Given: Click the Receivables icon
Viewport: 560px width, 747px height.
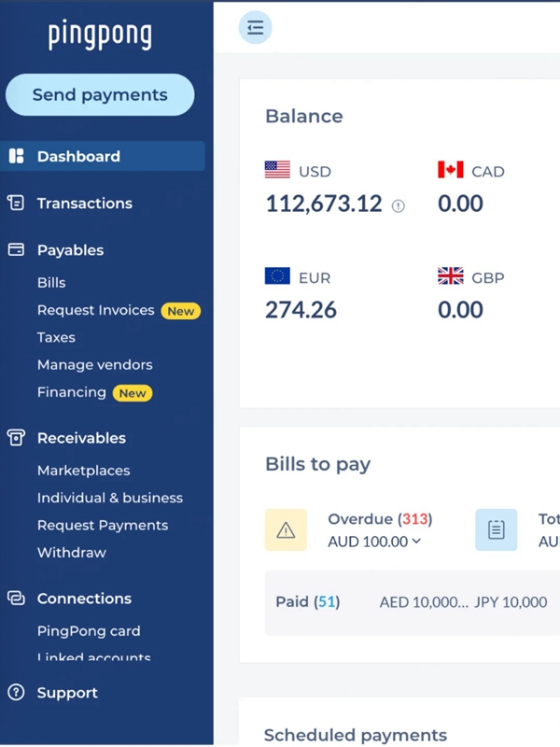Looking at the screenshot, I should coord(16,437).
